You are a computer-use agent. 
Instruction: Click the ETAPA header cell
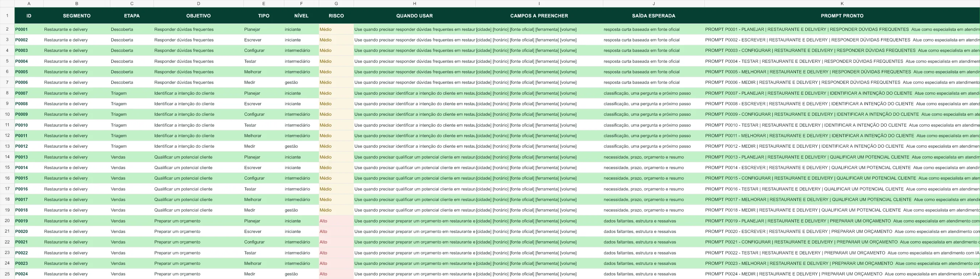coord(132,16)
